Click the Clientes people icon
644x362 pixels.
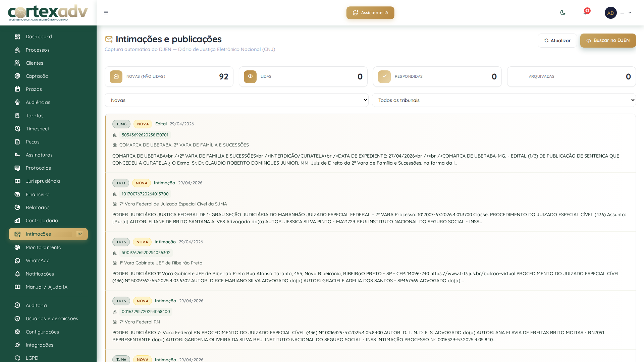click(17, 63)
